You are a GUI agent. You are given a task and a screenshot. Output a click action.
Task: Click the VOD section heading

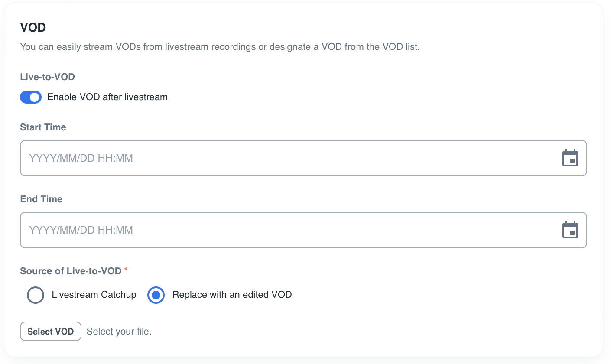coord(33,28)
